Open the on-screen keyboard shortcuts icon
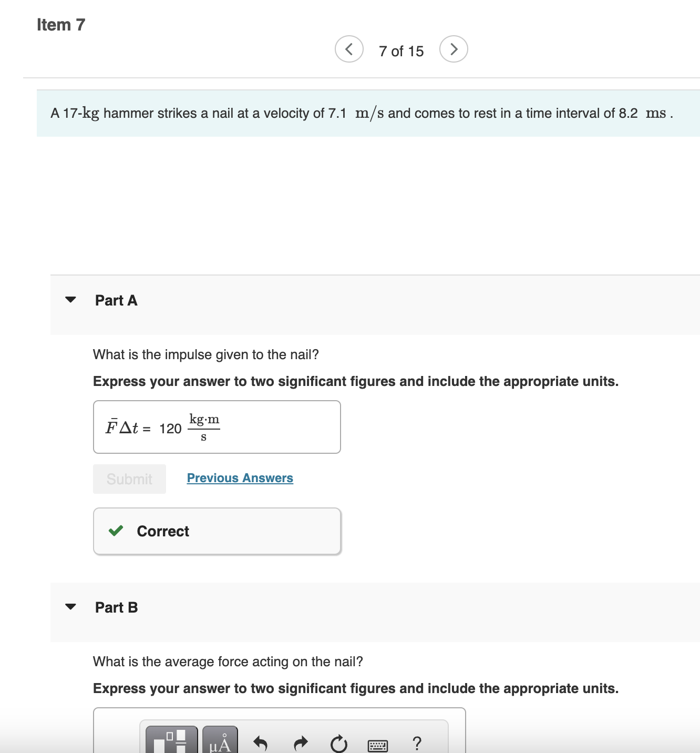 (x=378, y=744)
